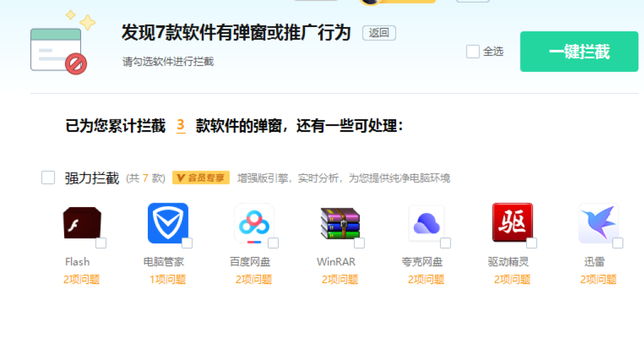Click the 驱动精灵 red icon
Viewport: 644px width, 358px height.
pos(513,222)
